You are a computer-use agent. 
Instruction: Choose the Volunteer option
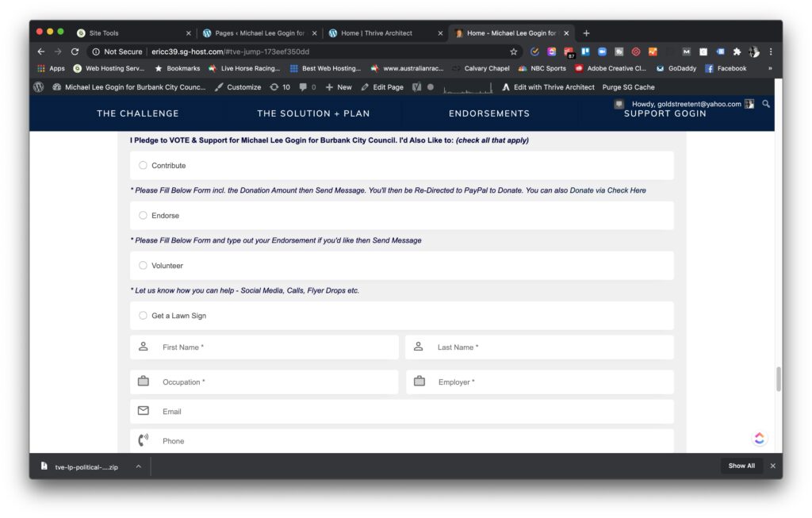coord(143,265)
